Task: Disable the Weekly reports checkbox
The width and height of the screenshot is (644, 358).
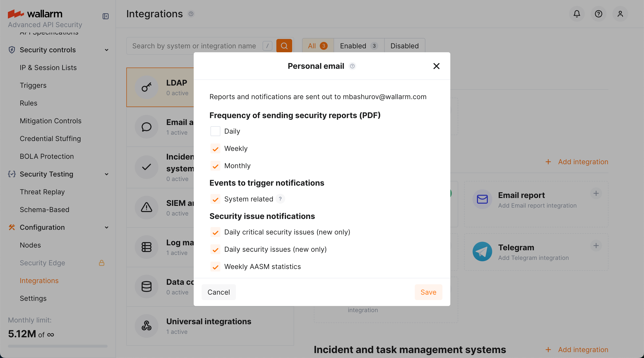Action: click(215, 149)
